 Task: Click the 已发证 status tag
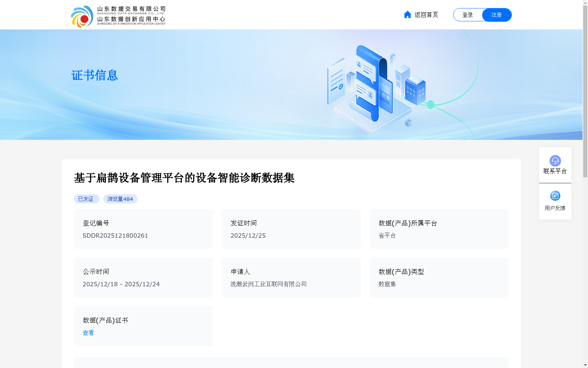[86, 199]
